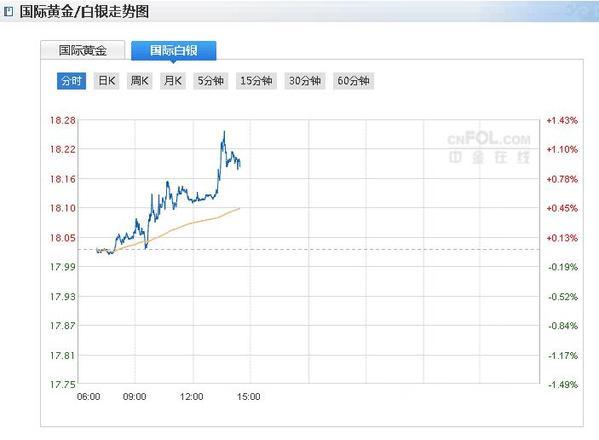
Task: Click the 09:00 time axis label
Action: click(x=134, y=396)
